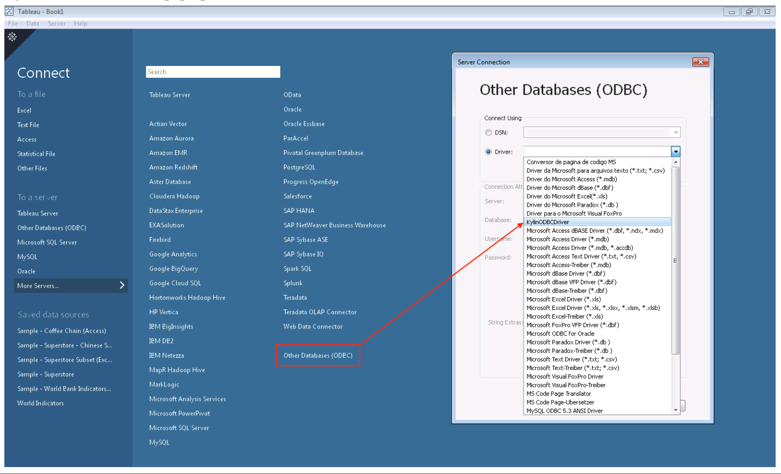Choose Salesforce connector
781x474 pixels.
tap(298, 196)
